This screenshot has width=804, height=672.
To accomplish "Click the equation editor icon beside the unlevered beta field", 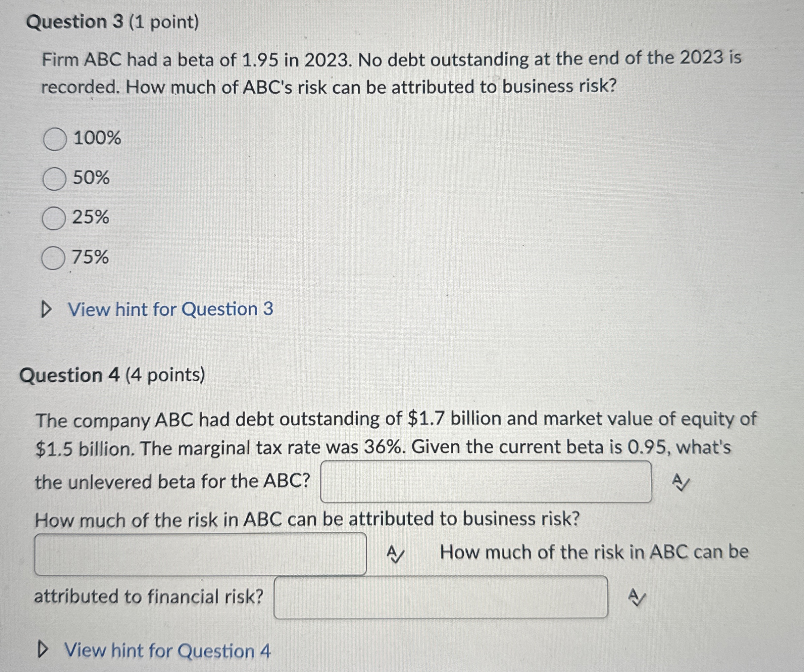I will pyautogui.click(x=681, y=482).
